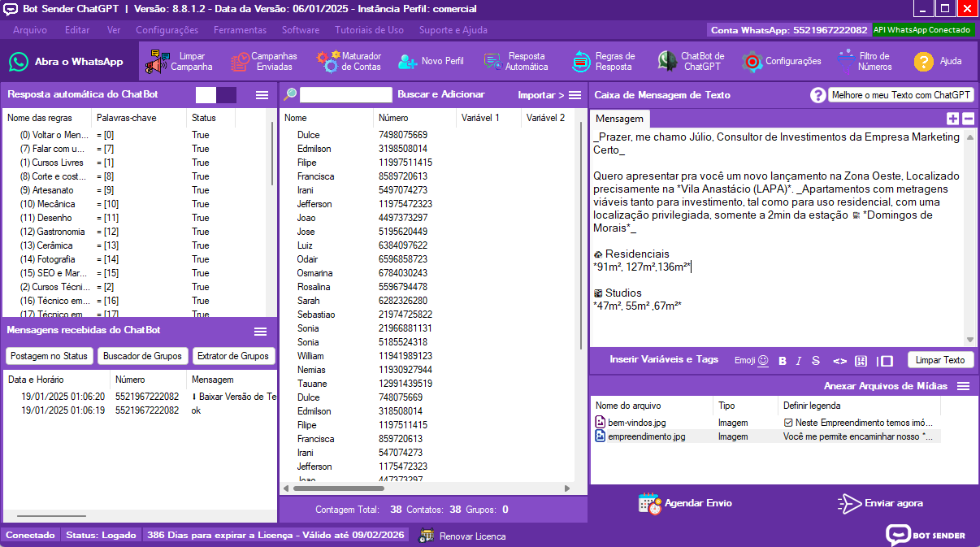Click the API WhatsApp Conectado status label
Viewport: 980px width, 547px height.
coord(923,30)
